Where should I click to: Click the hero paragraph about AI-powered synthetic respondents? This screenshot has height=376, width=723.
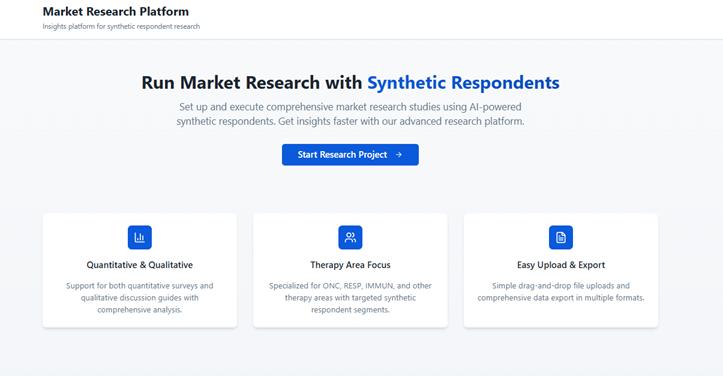350,114
